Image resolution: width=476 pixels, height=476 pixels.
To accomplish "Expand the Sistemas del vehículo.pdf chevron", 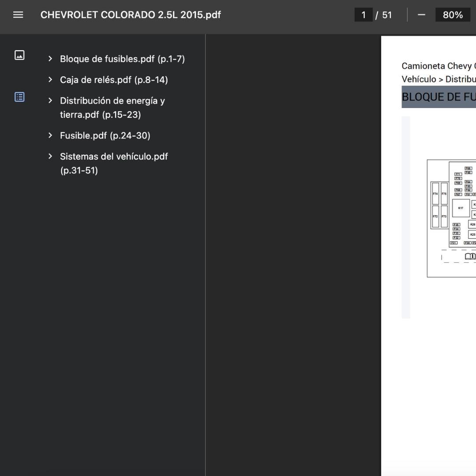I will tap(50, 156).
